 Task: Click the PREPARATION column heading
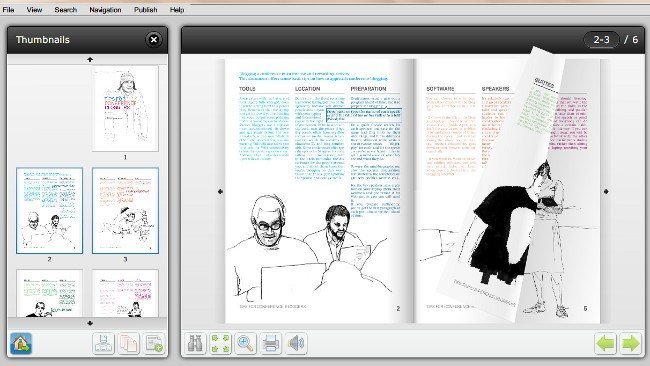(368, 89)
